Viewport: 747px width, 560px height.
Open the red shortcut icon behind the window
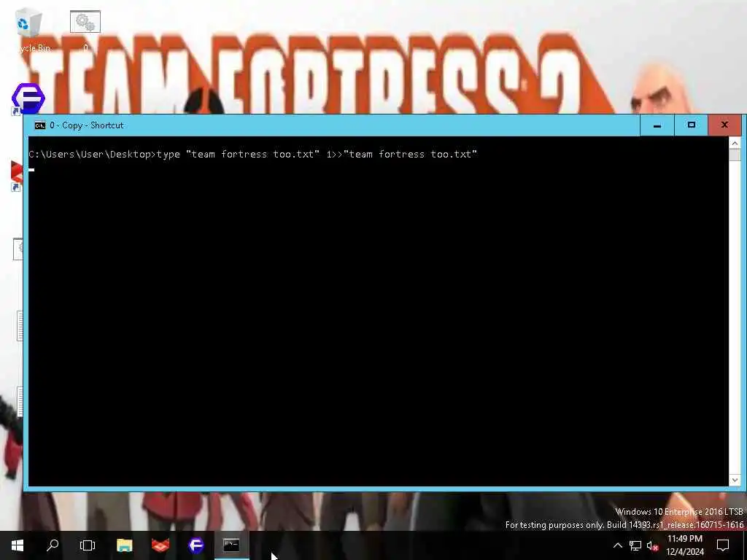pyautogui.click(x=17, y=175)
